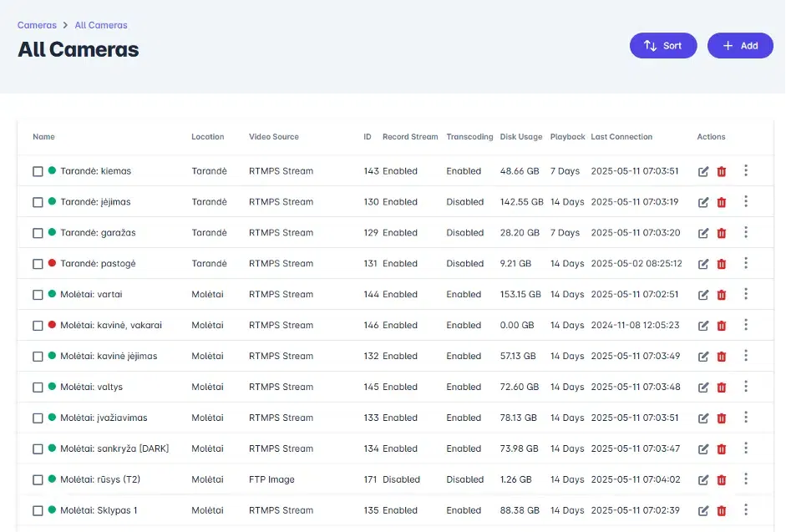Screen dimensions: 786x532
Task: Edit the Molėtai: vartai camera
Action: [x=703, y=294]
